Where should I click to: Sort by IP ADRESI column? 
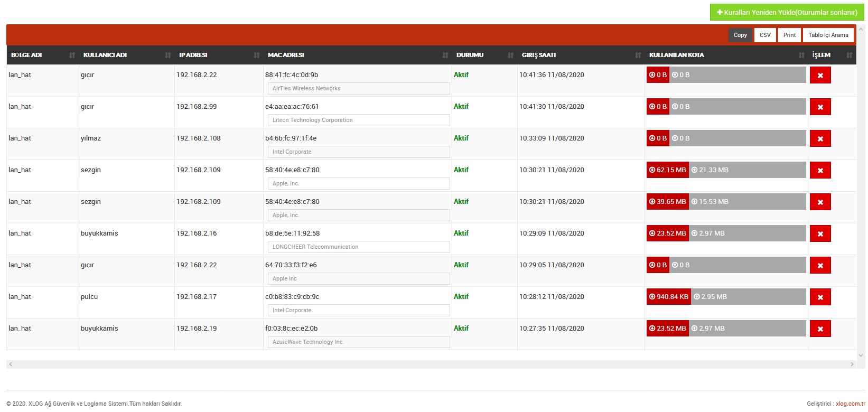[x=219, y=55]
